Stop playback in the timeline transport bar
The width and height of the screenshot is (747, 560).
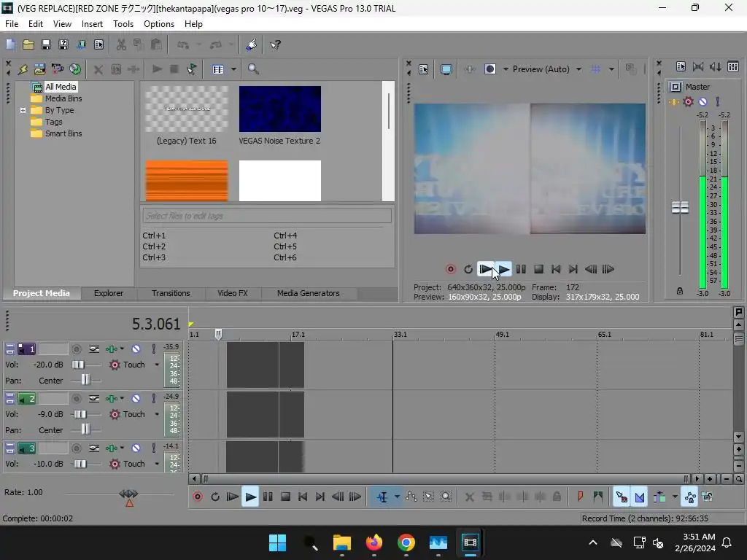click(x=285, y=497)
